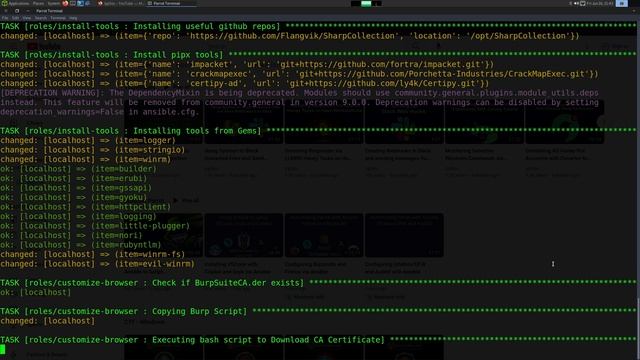Click the green terminal cursor block
This screenshot has height=360, width=640.
(2, 349)
